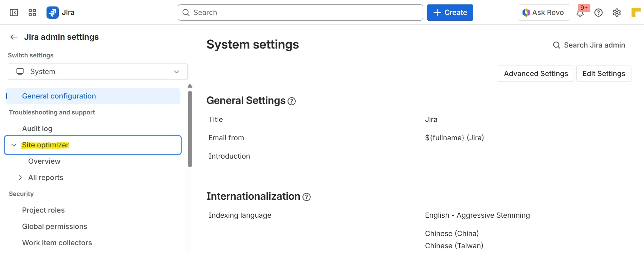Open the System switch settings dropdown
This screenshot has width=644, height=253.
(98, 72)
